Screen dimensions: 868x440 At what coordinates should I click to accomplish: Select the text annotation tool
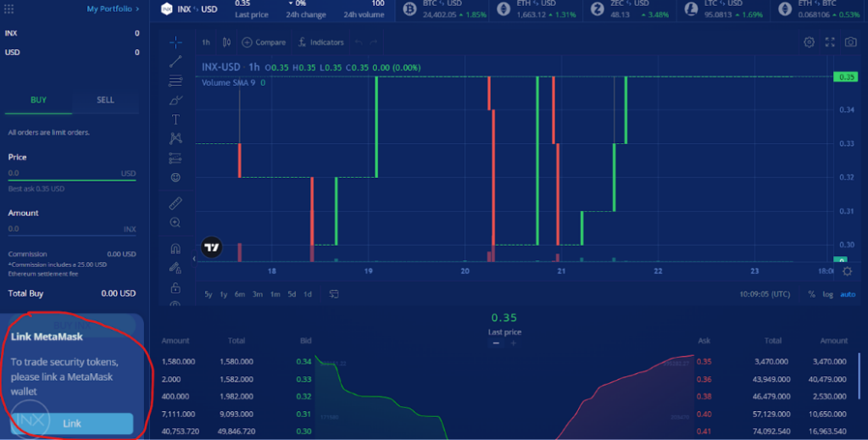point(175,120)
